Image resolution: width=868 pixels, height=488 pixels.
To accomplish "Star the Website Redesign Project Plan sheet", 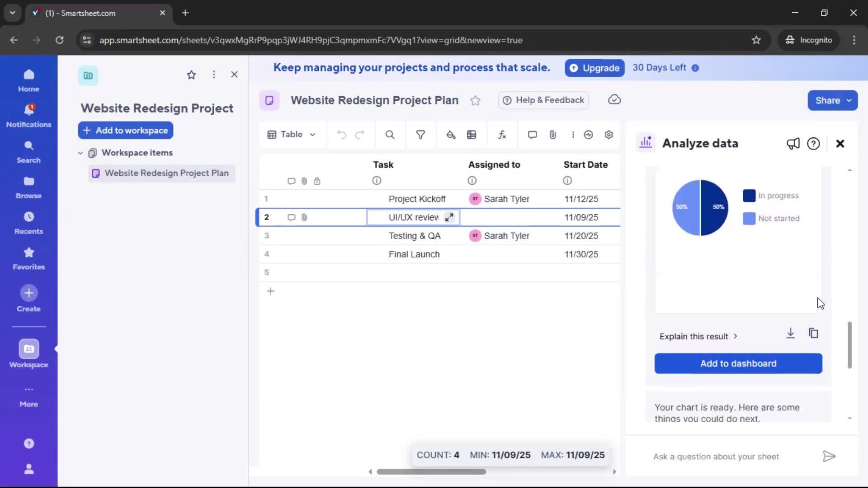I will coord(476,100).
